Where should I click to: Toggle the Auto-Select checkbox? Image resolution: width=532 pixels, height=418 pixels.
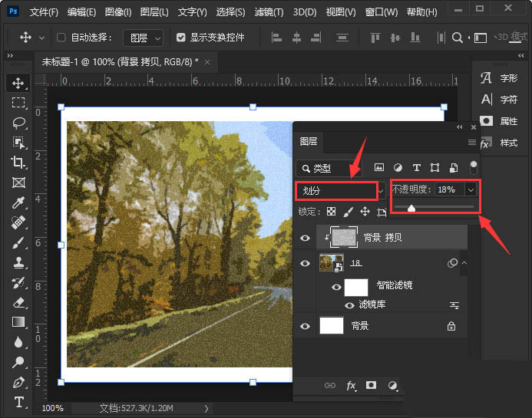(x=61, y=38)
